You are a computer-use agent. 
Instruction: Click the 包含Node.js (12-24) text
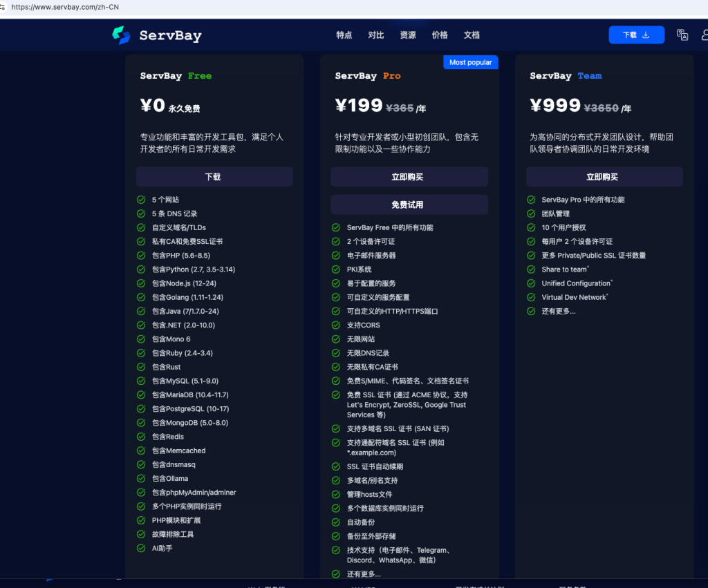(184, 283)
